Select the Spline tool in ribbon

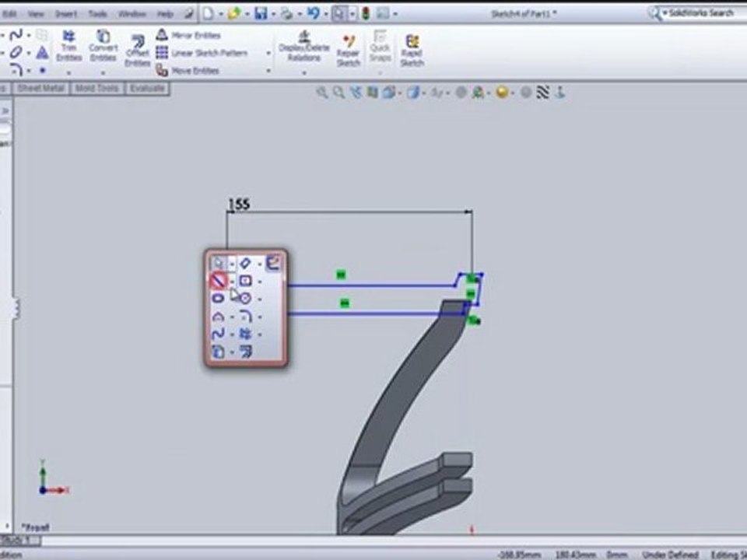(x=16, y=35)
